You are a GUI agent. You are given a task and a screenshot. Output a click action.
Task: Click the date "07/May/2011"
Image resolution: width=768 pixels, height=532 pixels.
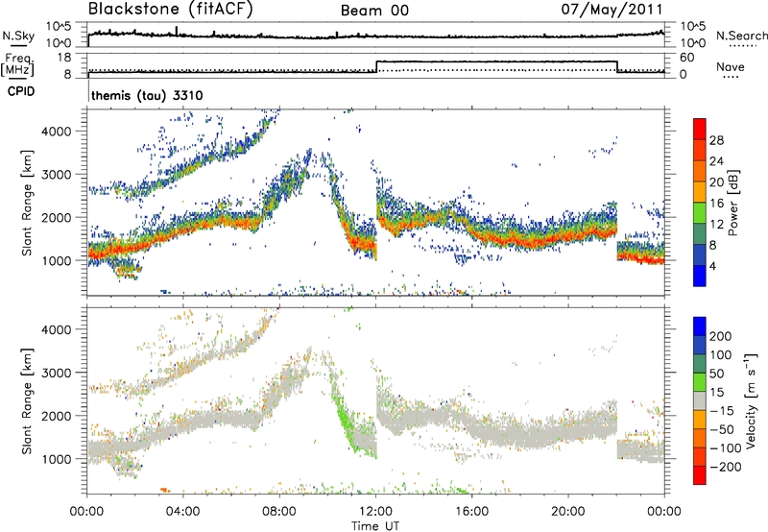tap(612, 10)
